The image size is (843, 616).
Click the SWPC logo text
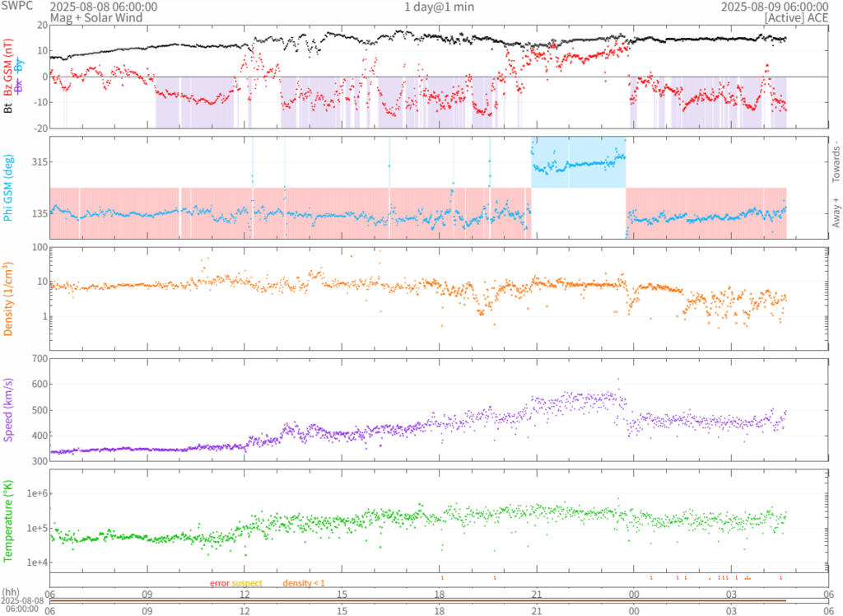tap(16, 7)
